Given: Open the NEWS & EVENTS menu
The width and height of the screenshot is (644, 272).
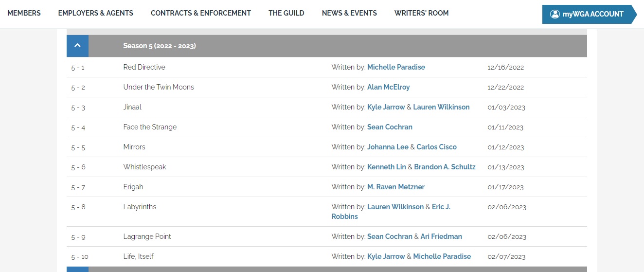Looking at the screenshot, I should point(349,13).
